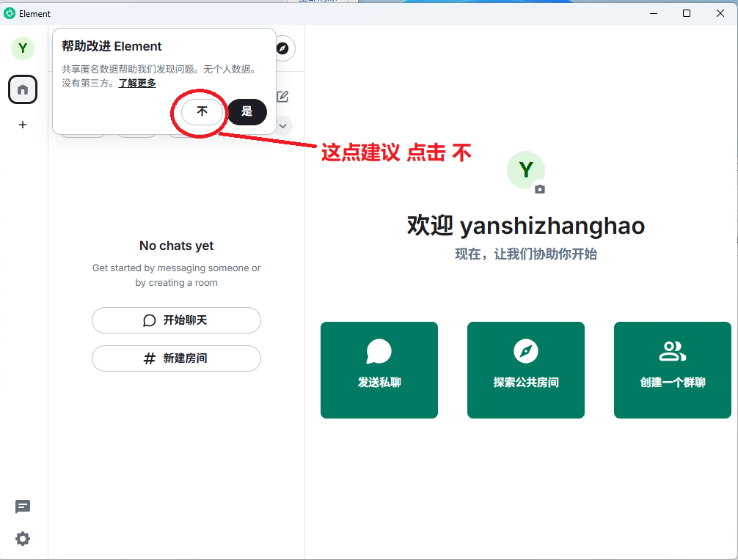Click the camera icon to upload avatar
The width and height of the screenshot is (738, 560).
pyautogui.click(x=540, y=189)
